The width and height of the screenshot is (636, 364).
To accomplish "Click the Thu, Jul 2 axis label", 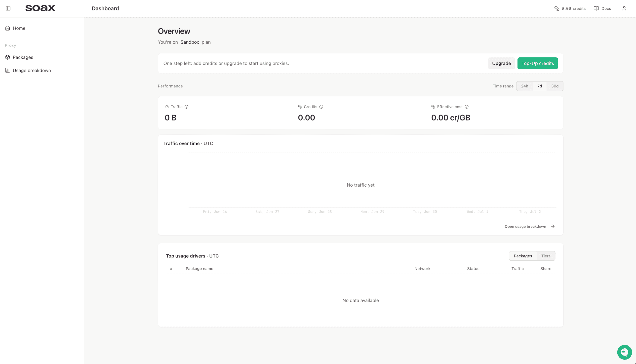I will (530, 212).
